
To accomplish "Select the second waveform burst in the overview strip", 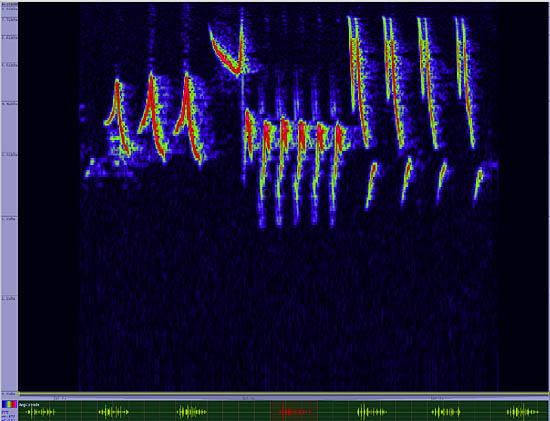I will pos(113,412).
